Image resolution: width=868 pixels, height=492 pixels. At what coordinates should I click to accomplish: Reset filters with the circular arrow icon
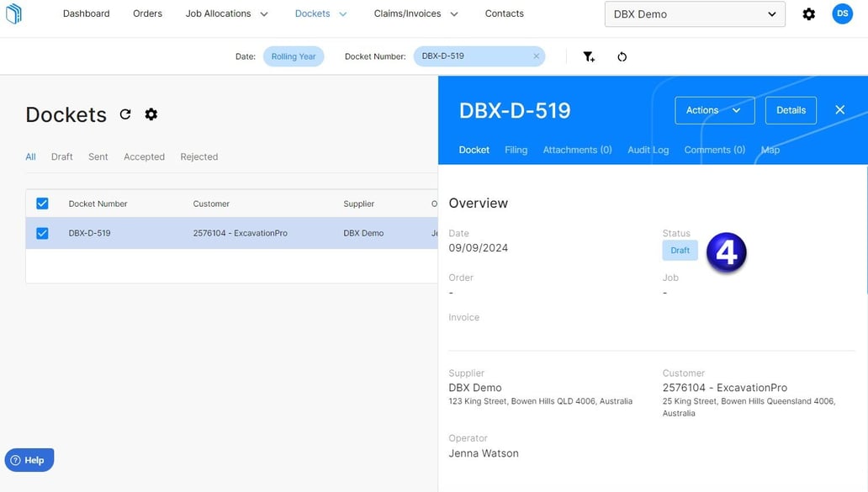(622, 56)
